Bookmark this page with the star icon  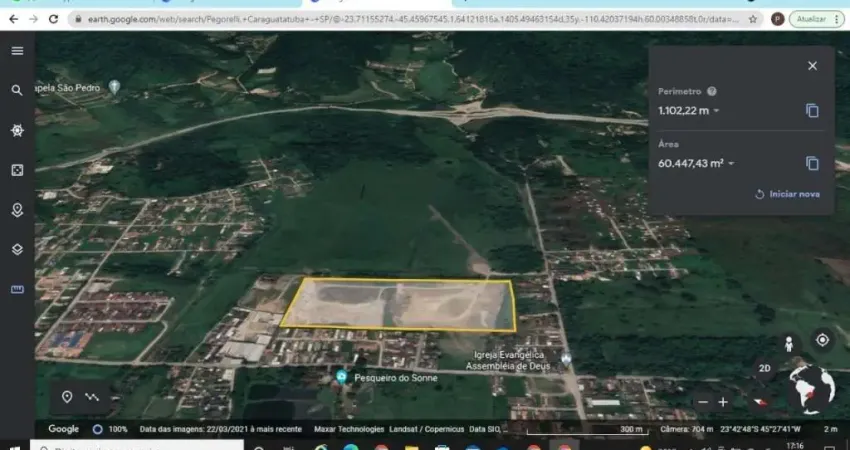coord(752,19)
